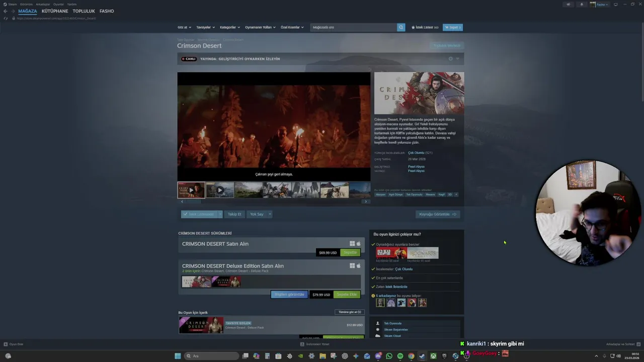Add Deluxe Edition $79.99 to cart
Viewport: 644px width, 362px height.
coord(347,295)
